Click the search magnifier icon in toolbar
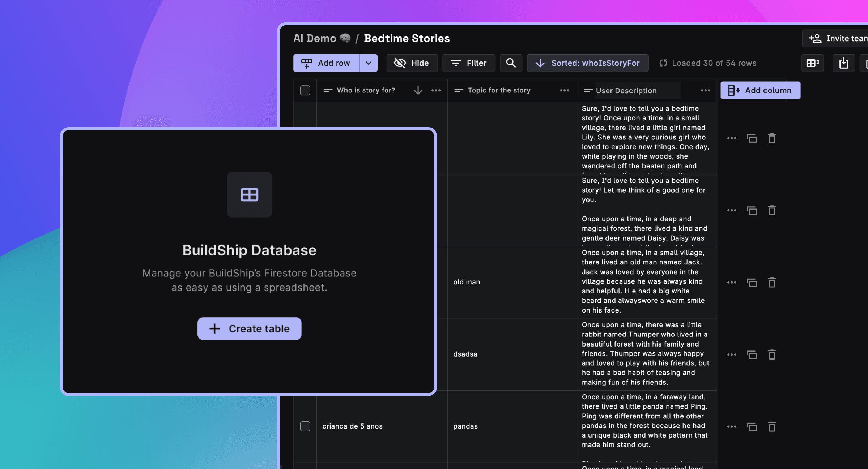Image resolution: width=868 pixels, height=469 pixels. [511, 63]
